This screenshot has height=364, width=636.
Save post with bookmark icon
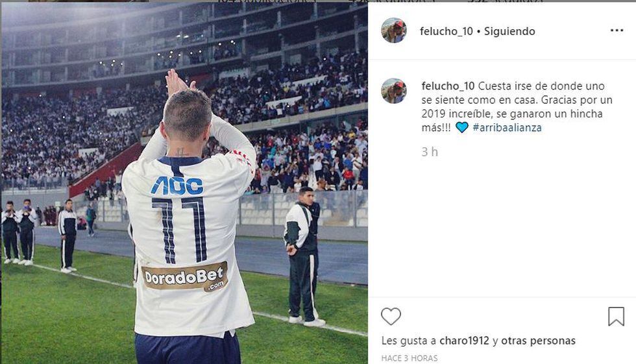[x=616, y=316]
